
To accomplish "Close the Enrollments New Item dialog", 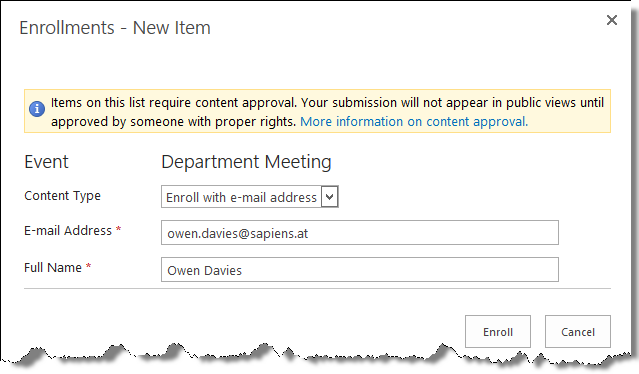I will point(611,20).
